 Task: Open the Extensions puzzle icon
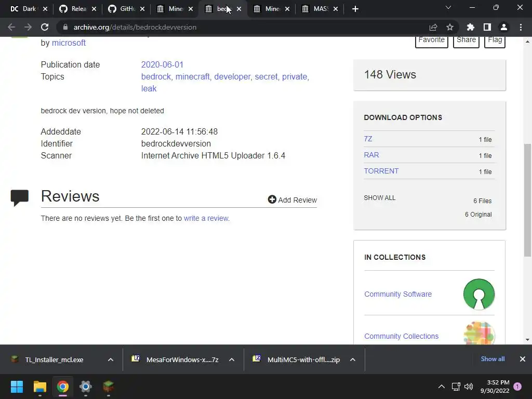point(470,27)
